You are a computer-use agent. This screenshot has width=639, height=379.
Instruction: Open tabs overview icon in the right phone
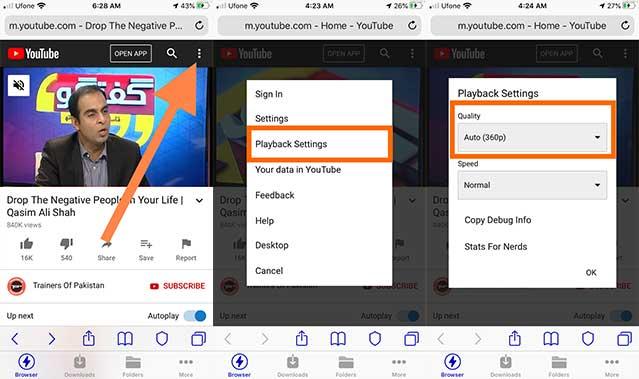tap(625, 339)
